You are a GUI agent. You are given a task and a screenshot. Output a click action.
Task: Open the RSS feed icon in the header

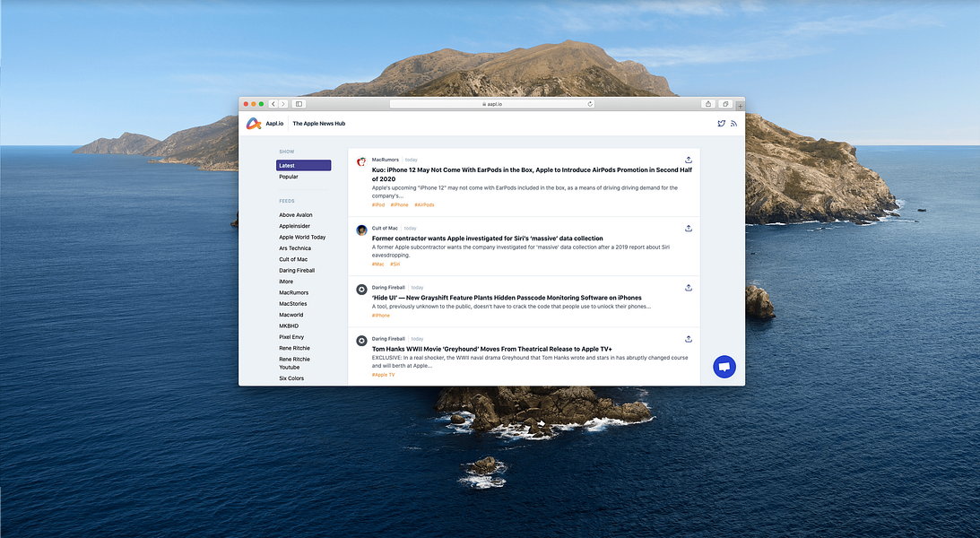click(733, 124)
